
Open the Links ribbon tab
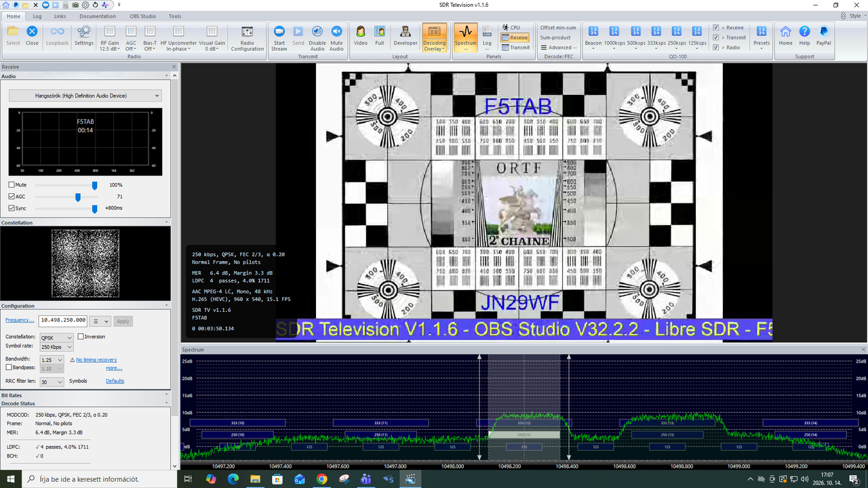click(x=60, y=16)
